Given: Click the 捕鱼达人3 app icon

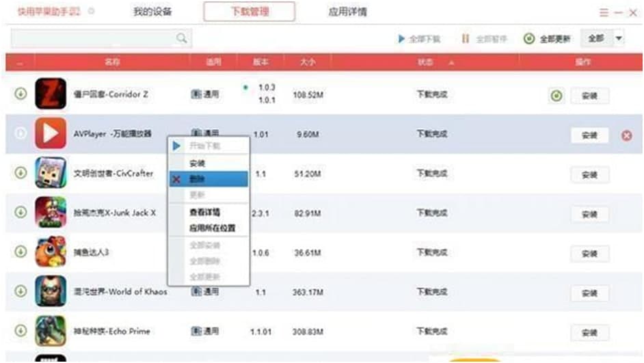Looking at the screenshot, I should (51, 252).
